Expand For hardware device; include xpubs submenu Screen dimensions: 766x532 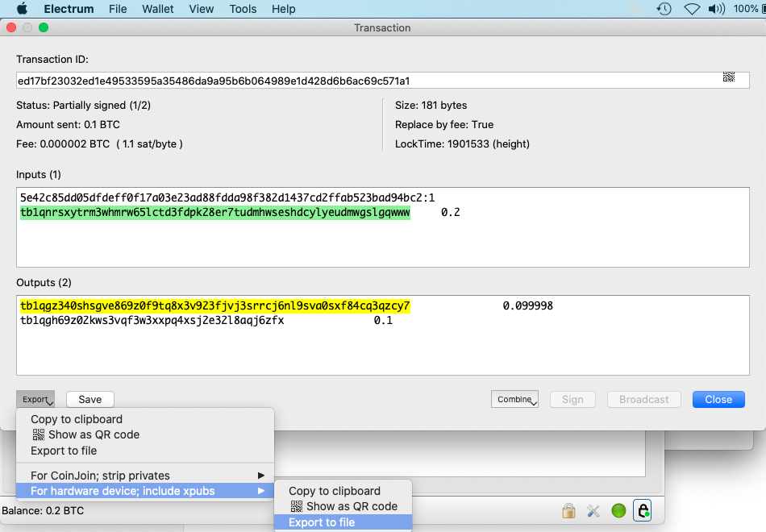click(145, 491)
